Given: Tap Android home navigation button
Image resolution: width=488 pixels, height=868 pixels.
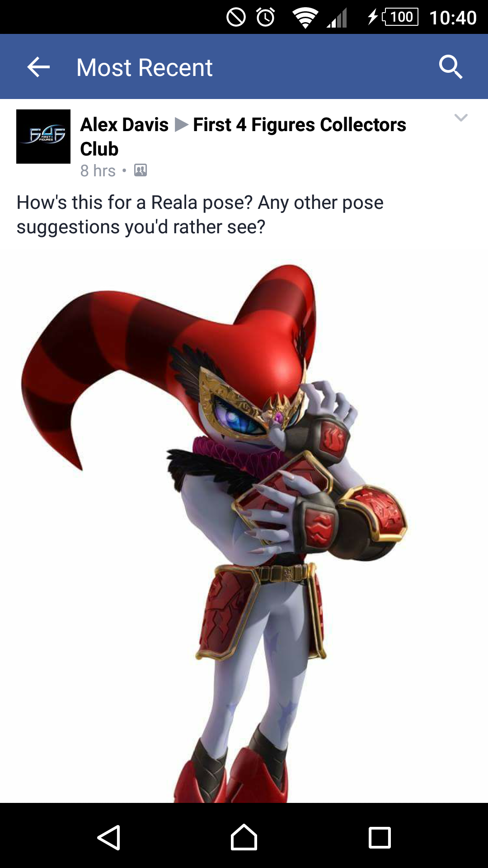Looking at the screenshot, I should 244,837.
